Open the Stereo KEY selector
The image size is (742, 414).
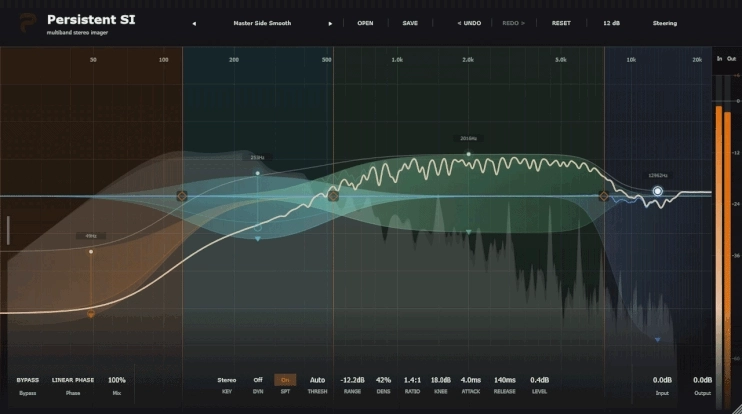click(227, 380)
